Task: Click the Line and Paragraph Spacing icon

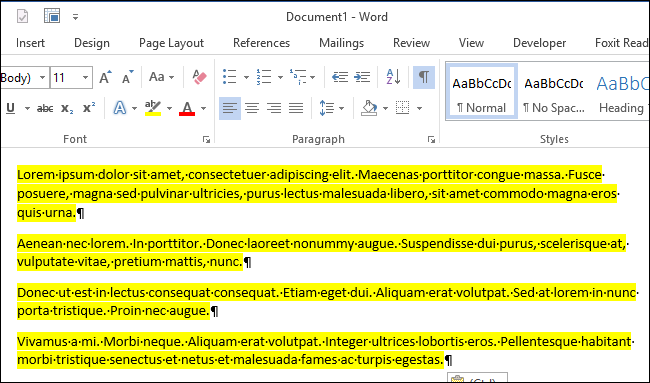Action: (327, 109)
